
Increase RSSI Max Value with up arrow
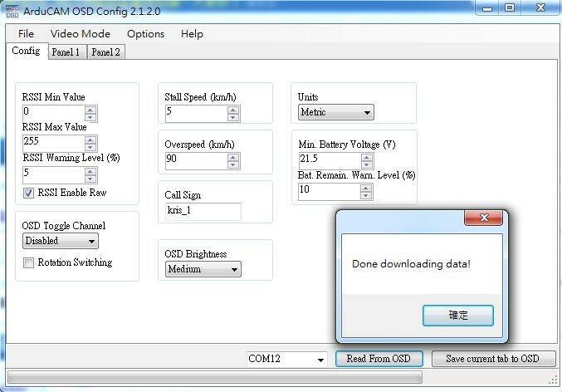pos(90,140)
